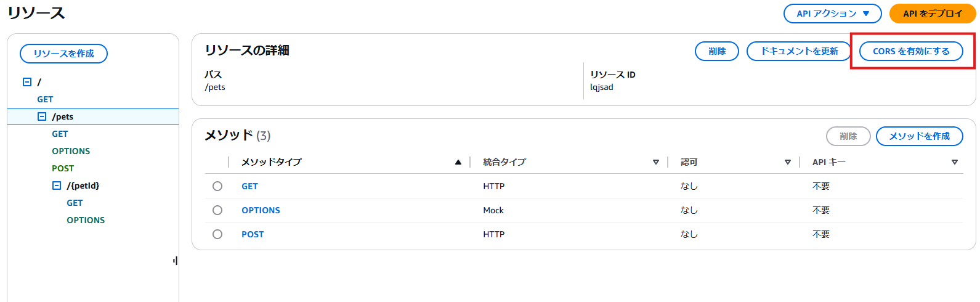Sort by メソッドタイプ ascending arrow
980x302 pixels.
coord(458,162)
